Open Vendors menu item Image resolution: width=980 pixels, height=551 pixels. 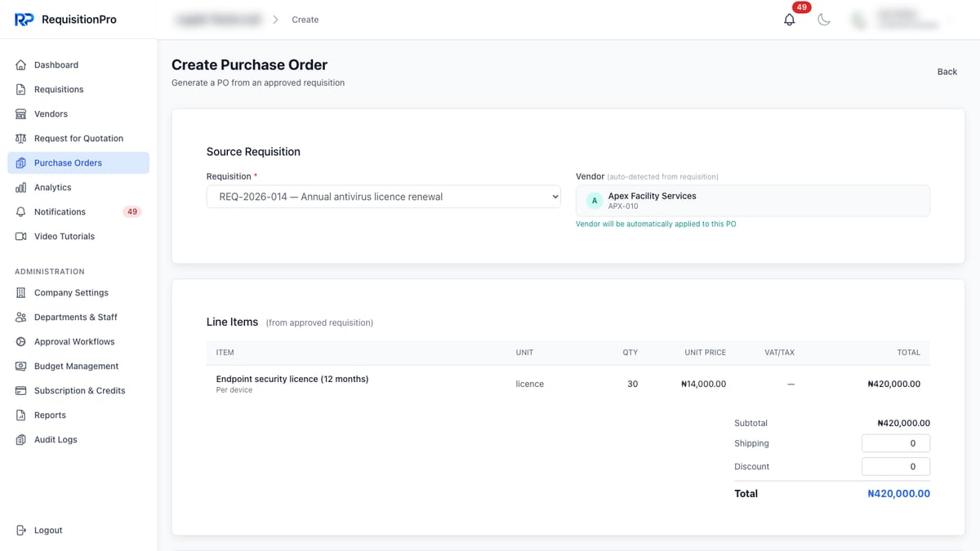[x=78, y=114]
